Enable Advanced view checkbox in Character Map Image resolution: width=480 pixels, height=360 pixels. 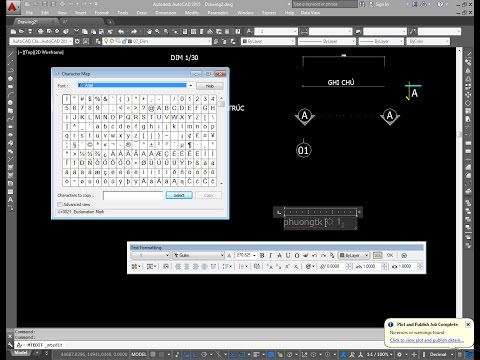60,204
